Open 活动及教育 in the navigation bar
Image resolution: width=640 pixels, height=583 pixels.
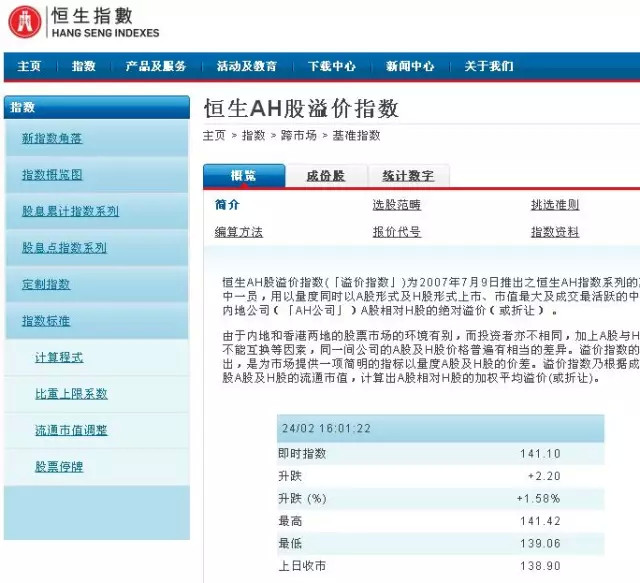point(247,66)
